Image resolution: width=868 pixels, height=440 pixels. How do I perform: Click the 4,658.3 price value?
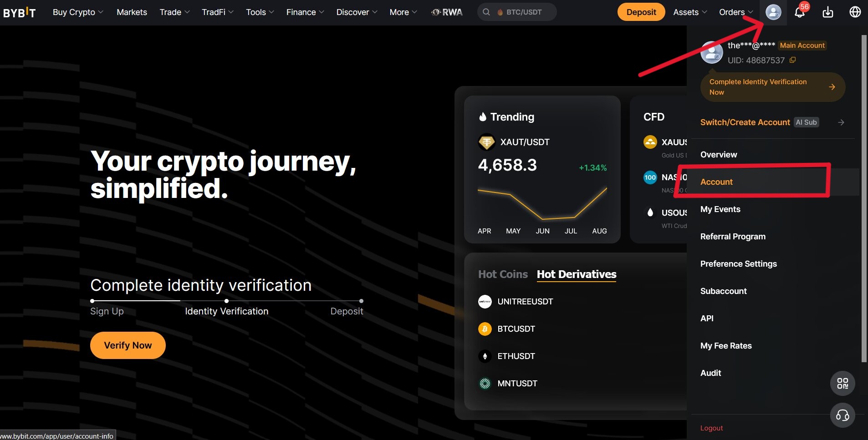click(x=507, y=165)
